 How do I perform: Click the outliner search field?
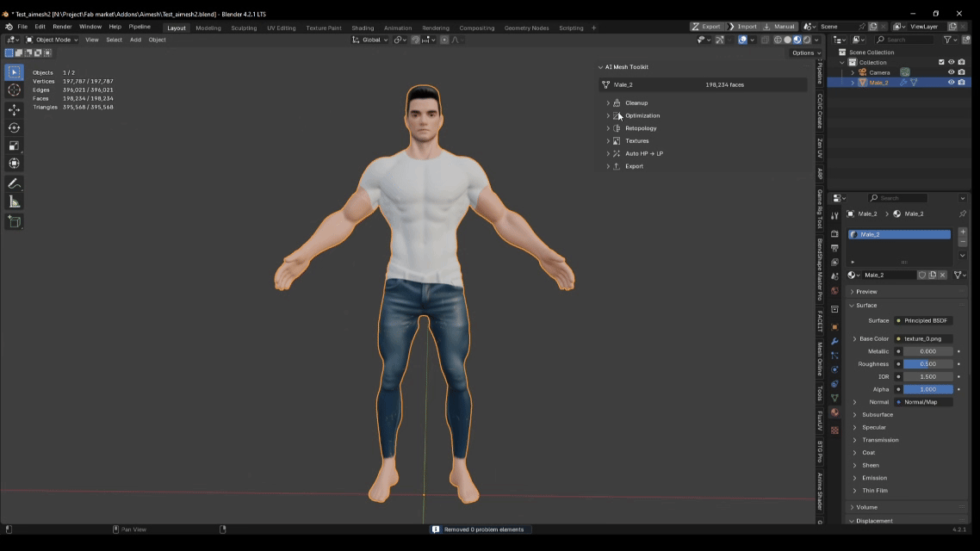(x=904, y=40)
